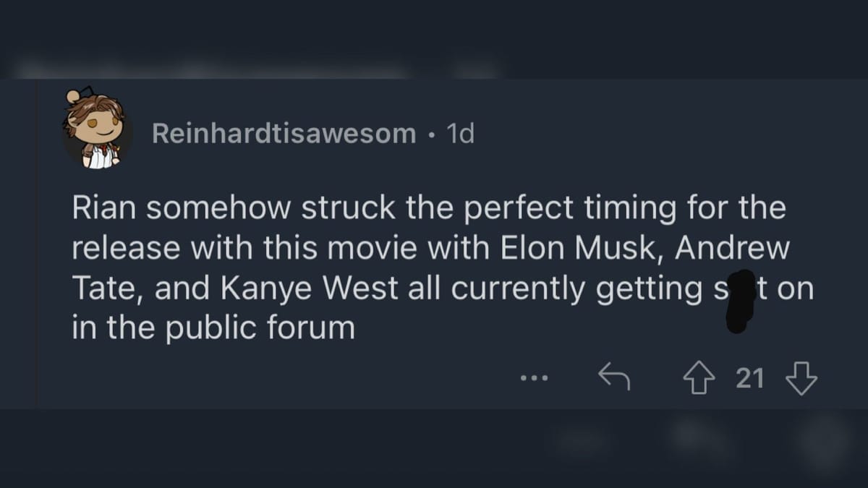This screenshot has width=868, height=488.
Task: Click Reinhardtisawesom's avatar image
Action: click(96, 130)
